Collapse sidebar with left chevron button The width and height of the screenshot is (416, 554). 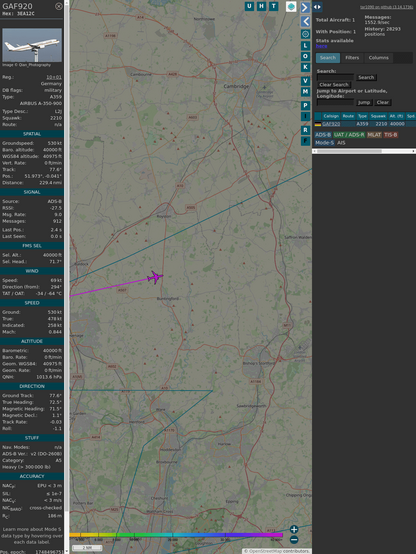pos(305,22)
